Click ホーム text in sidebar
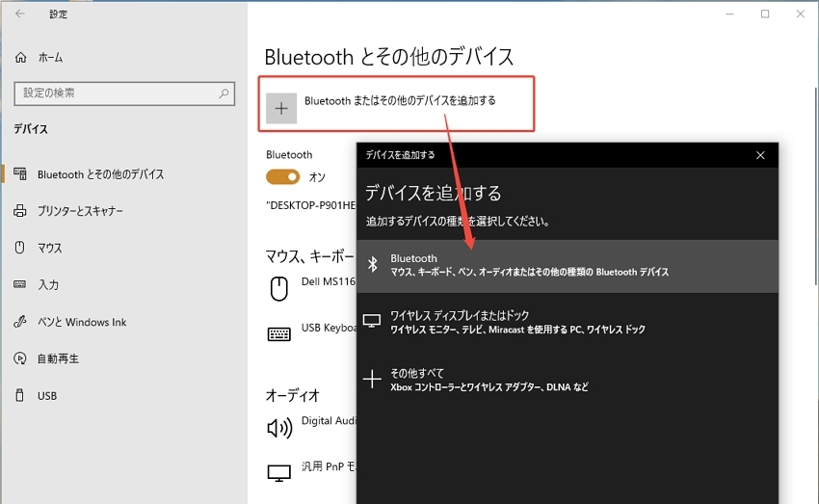Viewport: 819px width, 504px height. click(51, 58)
